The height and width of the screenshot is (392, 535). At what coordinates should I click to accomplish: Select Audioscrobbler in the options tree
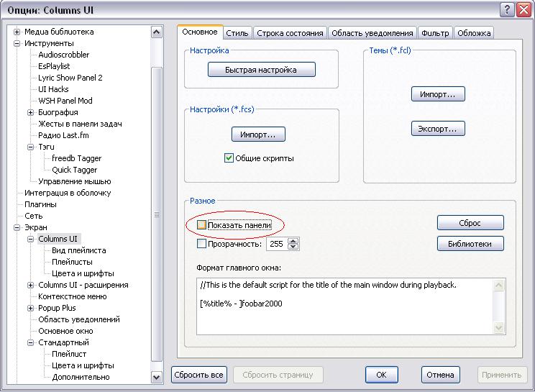(65, 55)
